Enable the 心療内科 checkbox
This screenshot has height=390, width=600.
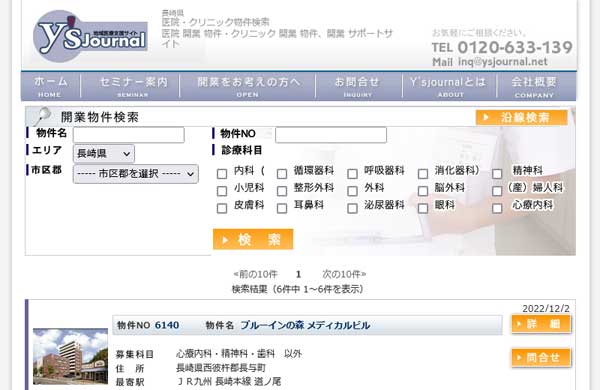(x=497, y=208)
